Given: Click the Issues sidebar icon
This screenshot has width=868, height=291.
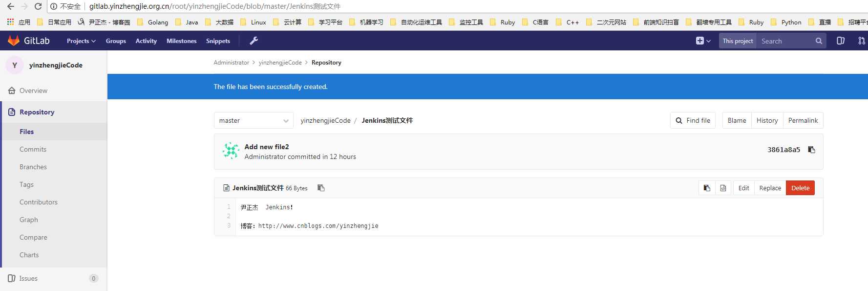Looking at the screenshot, I should pos(12,278).
